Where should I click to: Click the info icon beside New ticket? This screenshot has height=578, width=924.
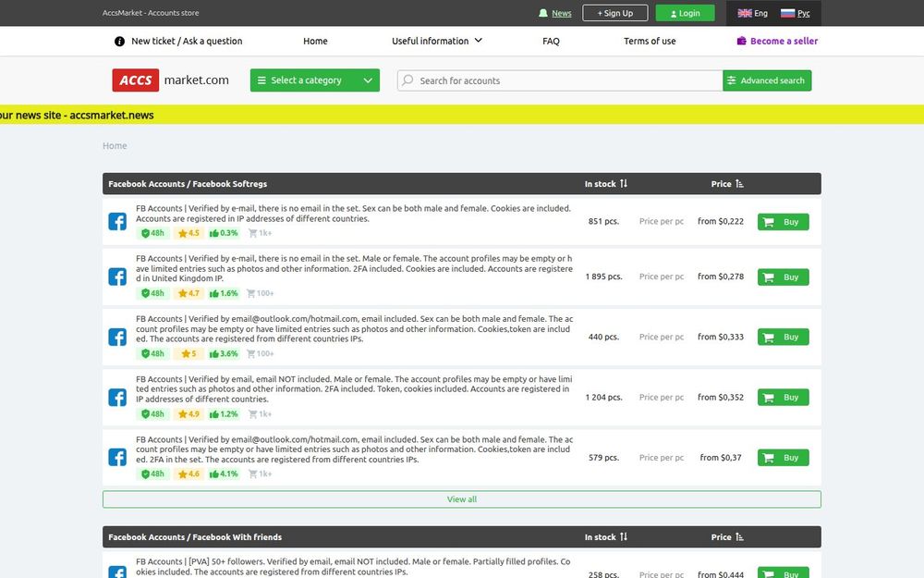(x=119, y=42)
